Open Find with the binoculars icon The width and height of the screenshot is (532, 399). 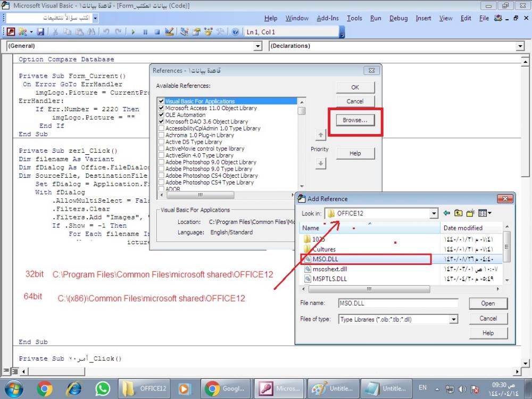tap(92, 32)
